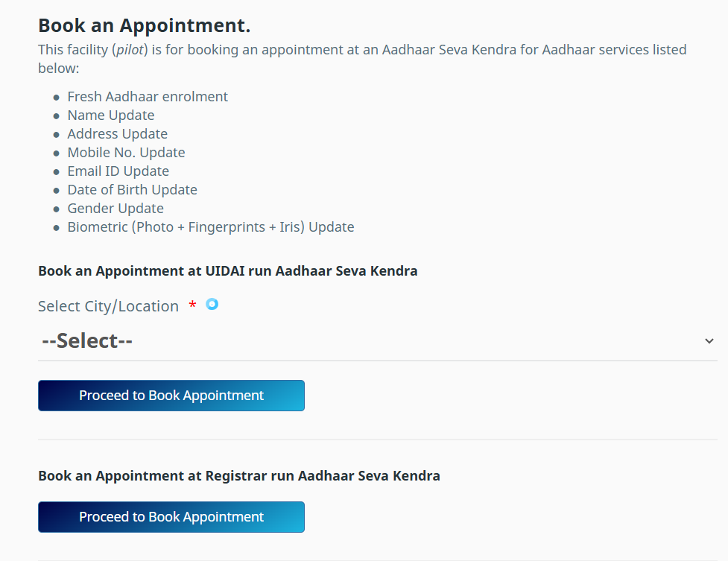Click the blue info icon beside Select City/Location
728x561 pixels.
(x=212, y=304)
